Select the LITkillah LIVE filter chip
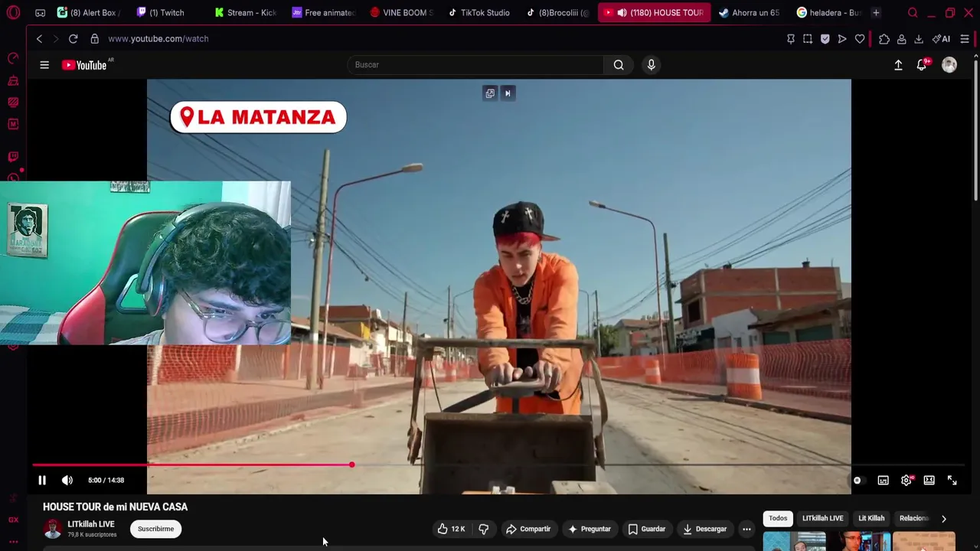 click(x=822, y=518)
